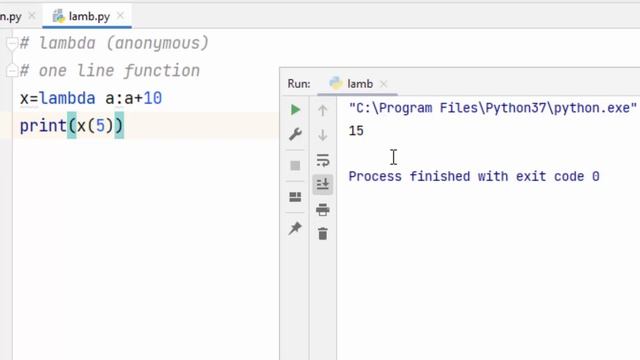Close the lamb.py editor tab
This screenshot has height=360, width=640.
click(x=120, y=16)
